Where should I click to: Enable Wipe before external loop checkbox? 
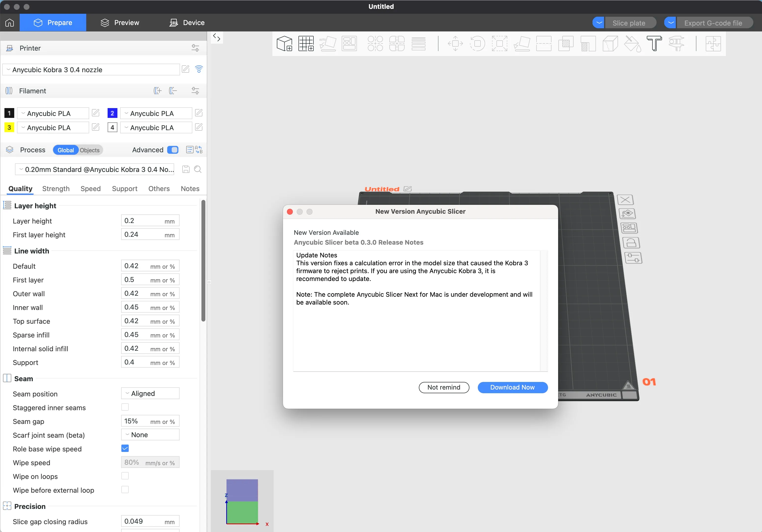[x=125, y=490]
